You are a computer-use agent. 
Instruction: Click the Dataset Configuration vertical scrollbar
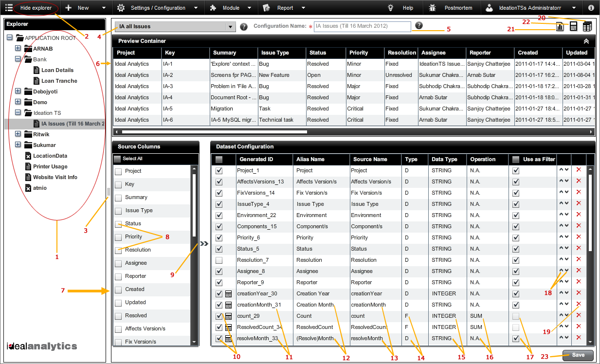590,213
